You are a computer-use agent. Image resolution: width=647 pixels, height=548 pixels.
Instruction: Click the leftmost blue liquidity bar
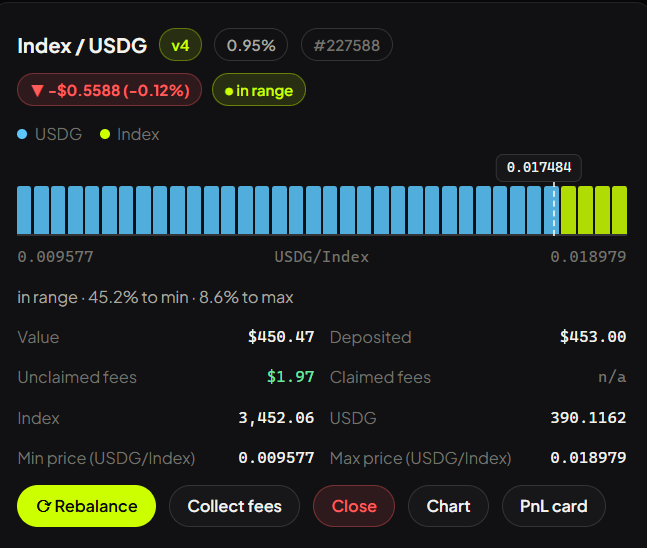pos(24,210)
